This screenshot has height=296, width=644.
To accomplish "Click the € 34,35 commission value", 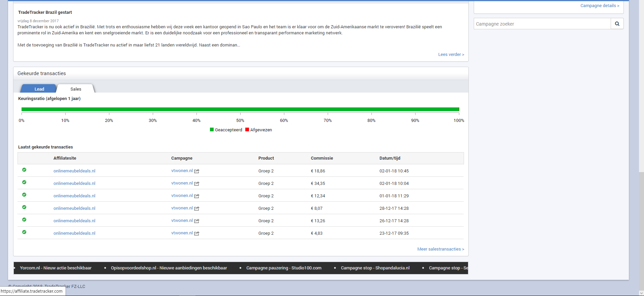I will [x=318, y=184].
